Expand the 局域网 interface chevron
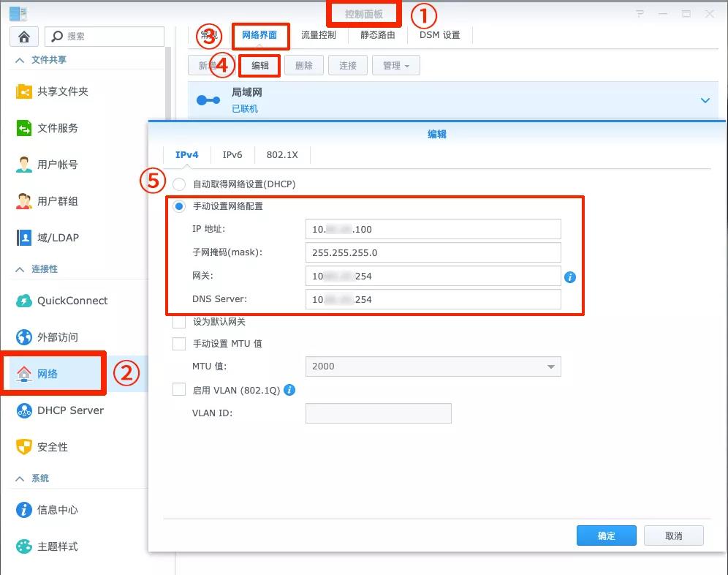Screen dimensions: 728x575 click(x=705, y=100)
